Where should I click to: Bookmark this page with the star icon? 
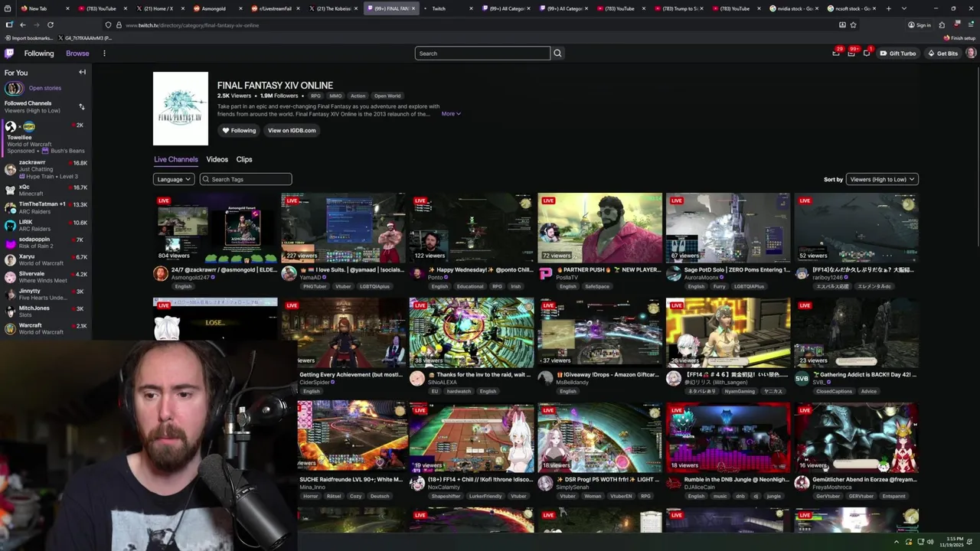coord(853,24)
